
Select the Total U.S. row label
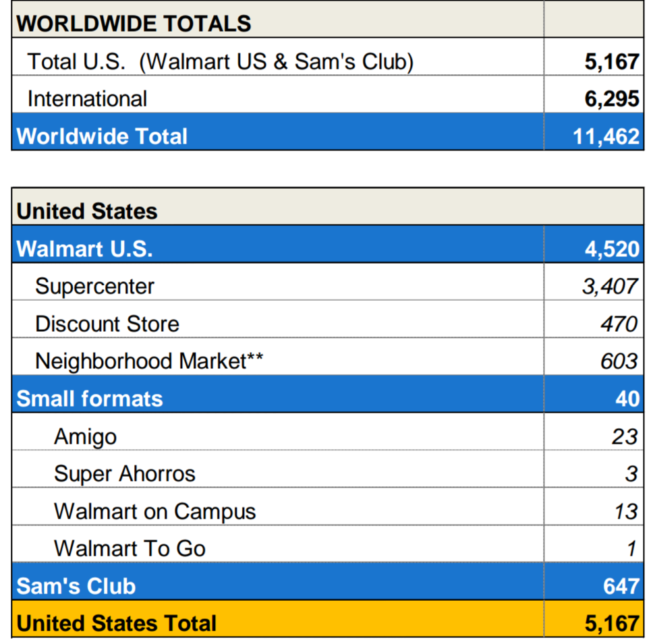(x=220, y=61)
